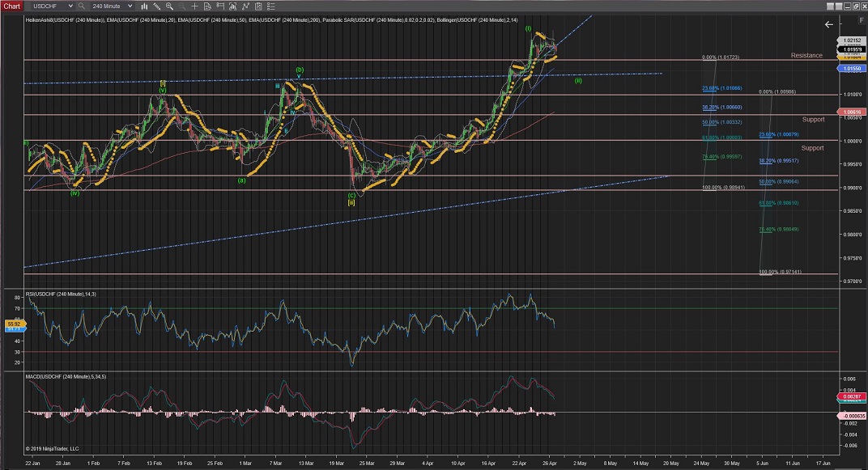Select the 38.20% (0.99517) Fibonacci label

(778, 161)
